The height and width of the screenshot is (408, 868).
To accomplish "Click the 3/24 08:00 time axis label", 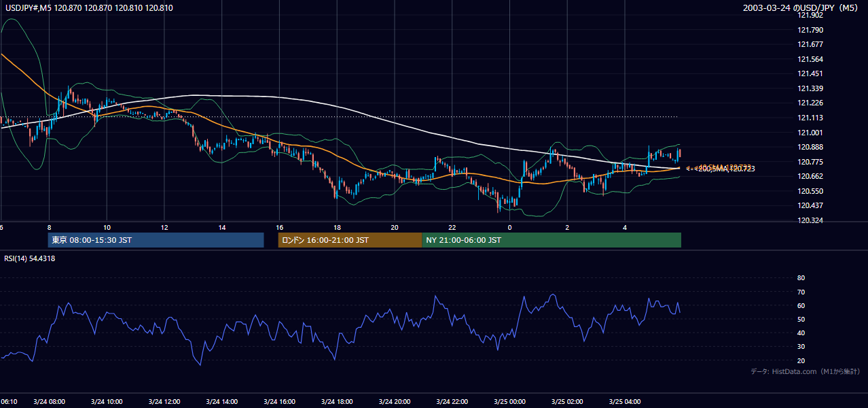I will (x=48, y=402).
